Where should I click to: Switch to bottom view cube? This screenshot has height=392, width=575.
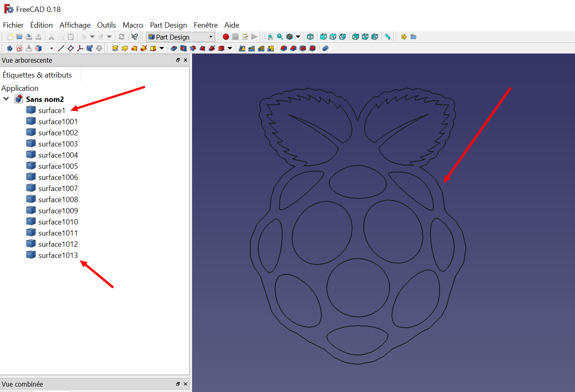(x=365, y=37)
